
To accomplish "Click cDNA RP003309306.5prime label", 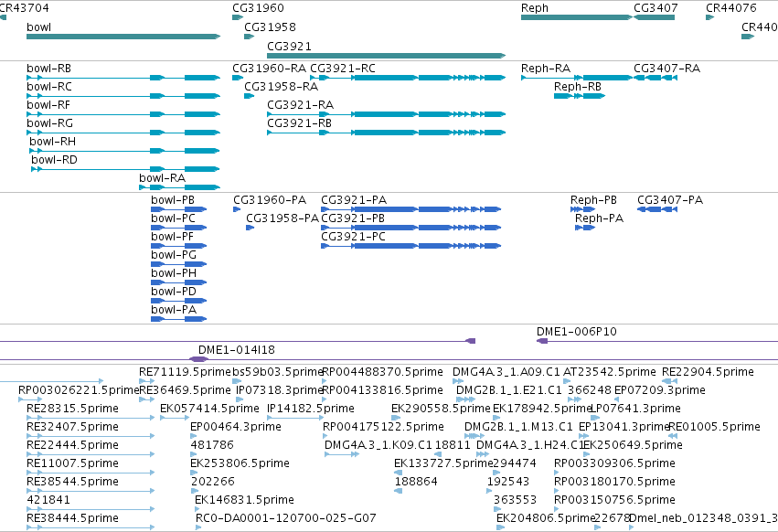I will pyautogui.click(x=614, y=463).
